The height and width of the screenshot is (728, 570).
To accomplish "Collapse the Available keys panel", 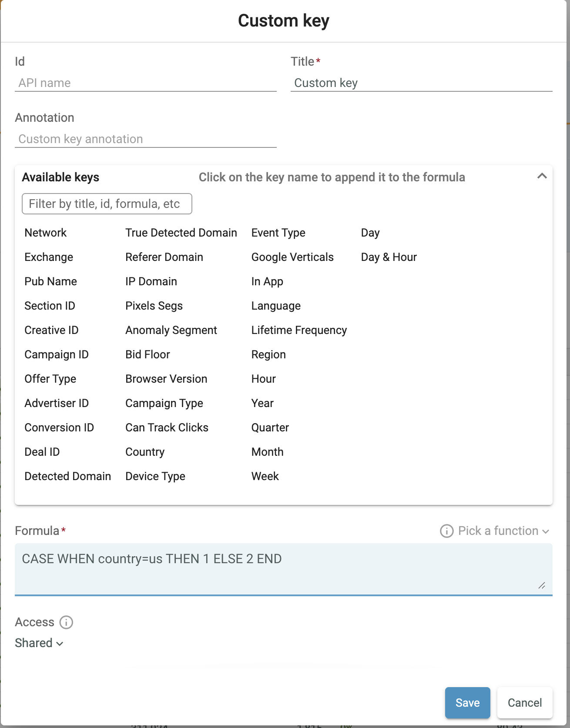I will (542, 176).
